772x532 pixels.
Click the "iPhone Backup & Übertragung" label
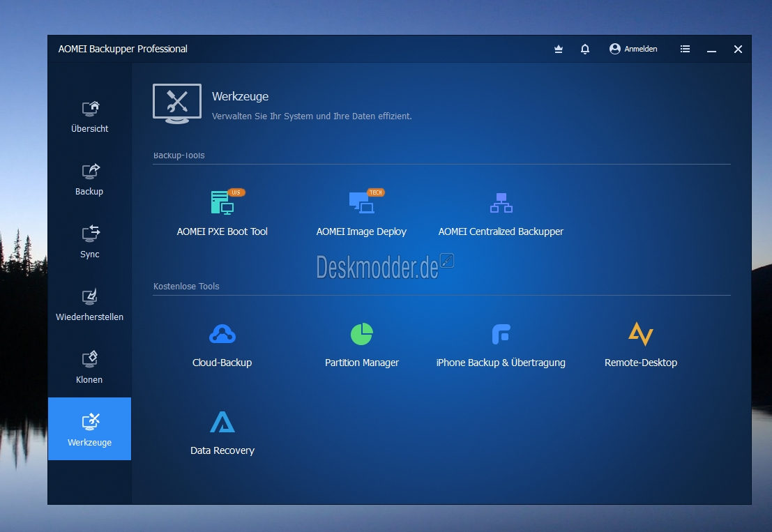(501, 363)
